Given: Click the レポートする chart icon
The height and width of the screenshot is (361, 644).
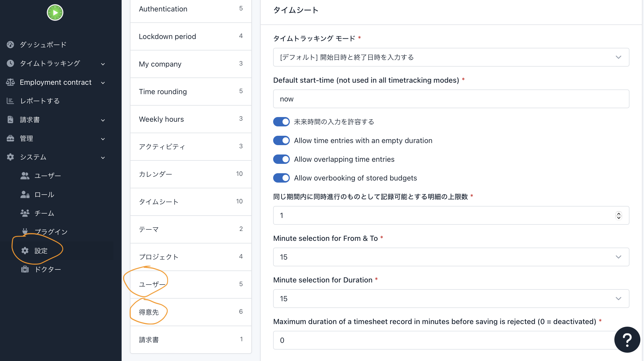Looking at the screenshot, I should 10,101.
